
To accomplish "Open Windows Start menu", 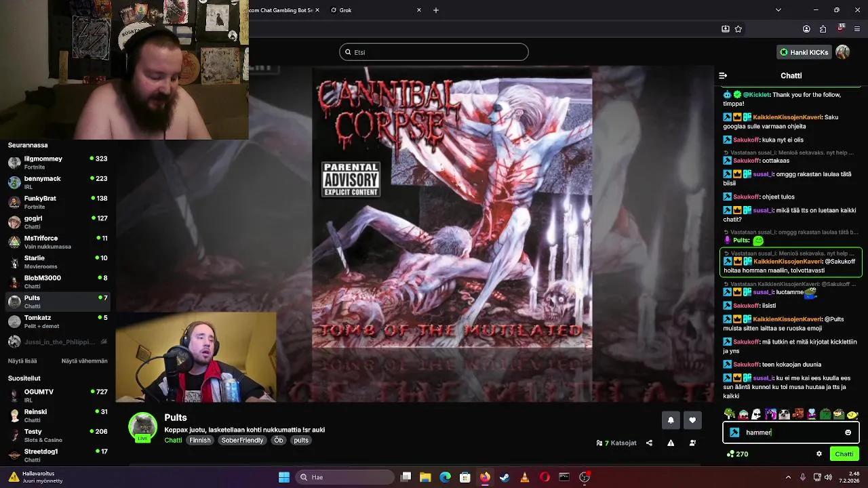I will (284, 477).
